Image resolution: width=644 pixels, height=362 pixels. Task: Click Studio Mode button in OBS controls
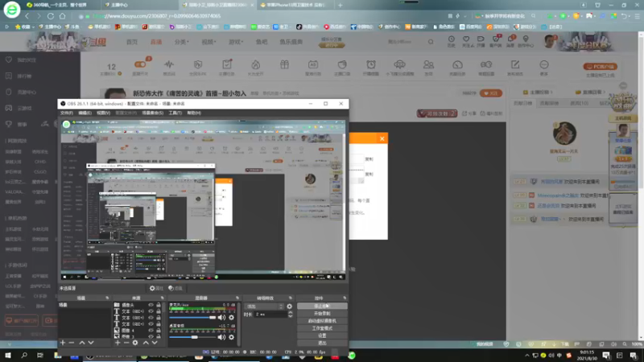322,328
